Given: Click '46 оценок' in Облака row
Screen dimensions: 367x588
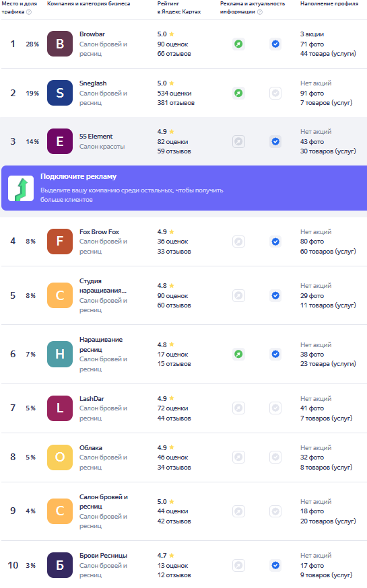Looking at the screenshot, I should point(172,457).
